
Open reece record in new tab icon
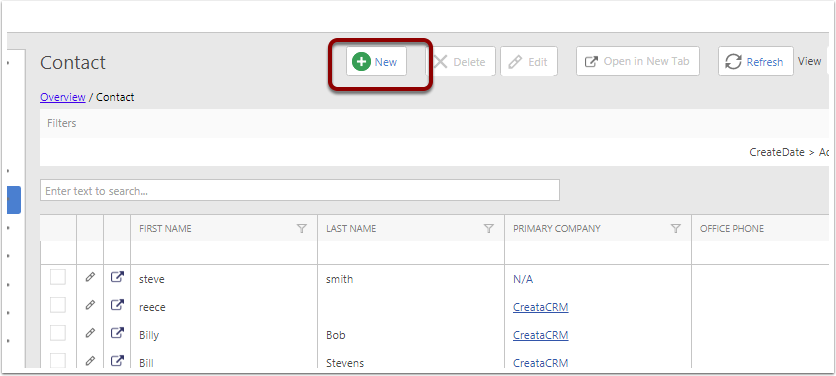[117, 305]
